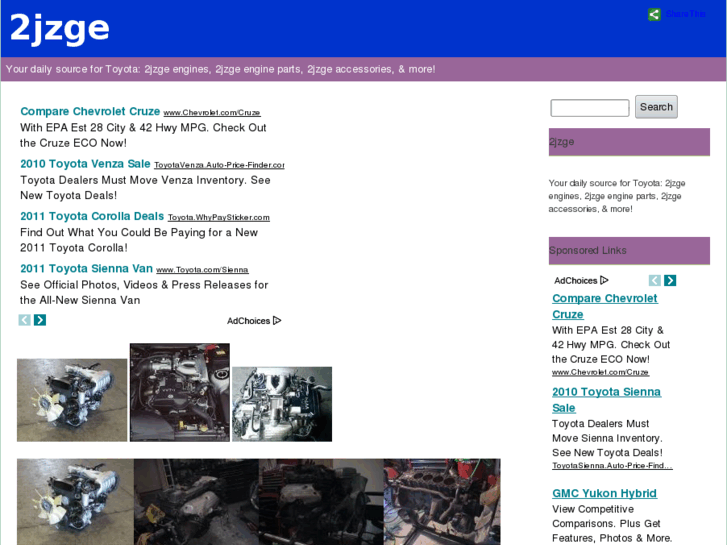Click AdChoices in Sponsored Links sidebar
The width and height of the screenshot is (727, 545).
coord(581,281)
